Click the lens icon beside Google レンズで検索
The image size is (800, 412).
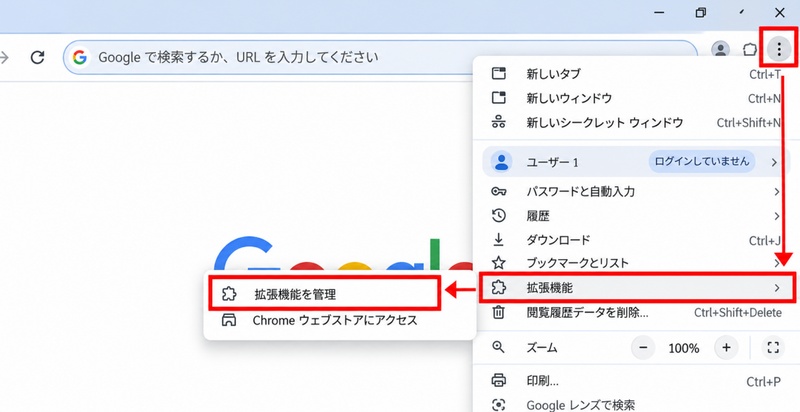coord(498,405)
